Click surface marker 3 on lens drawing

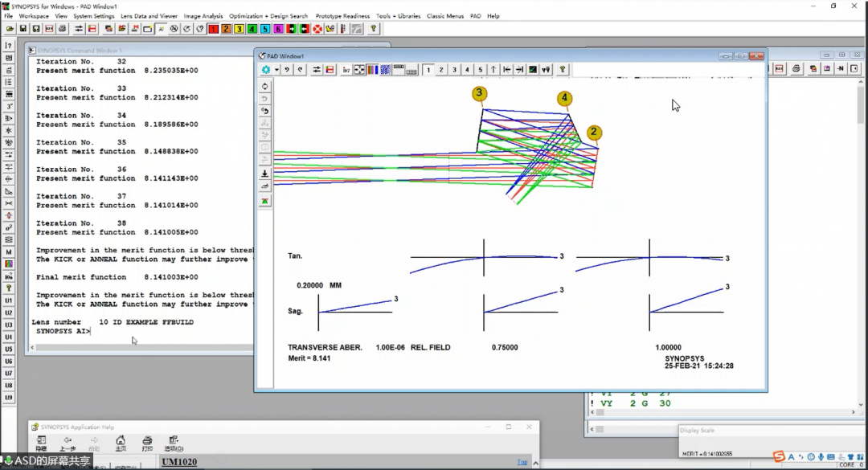[x=479, y=93]
